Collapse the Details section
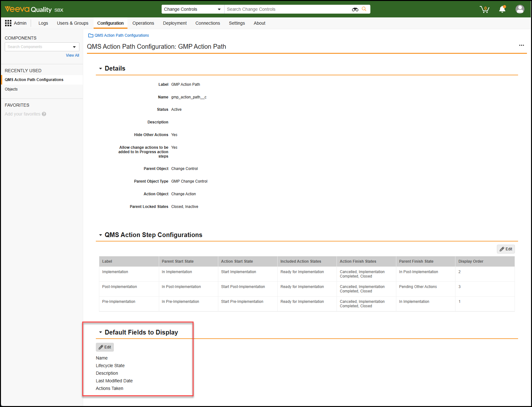532x407 pixels. [101, 69]
